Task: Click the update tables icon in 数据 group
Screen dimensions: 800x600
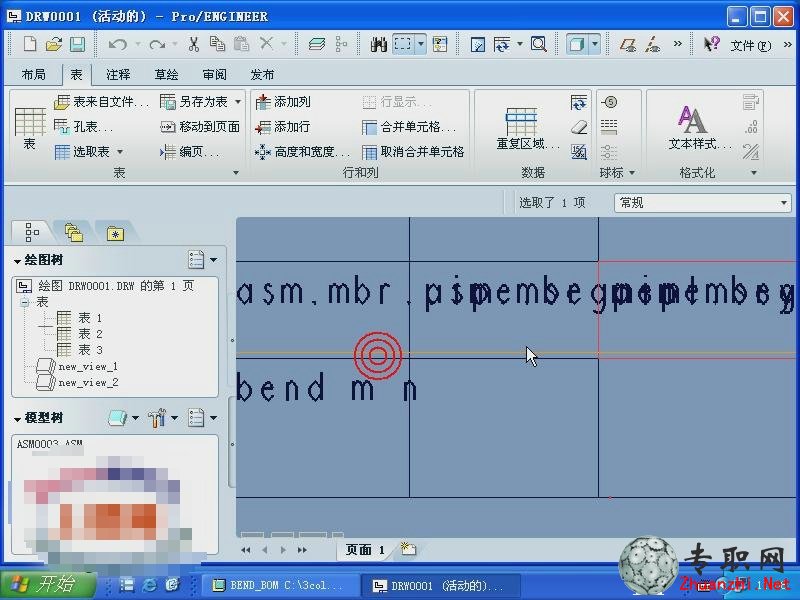Action: (579, 103)
